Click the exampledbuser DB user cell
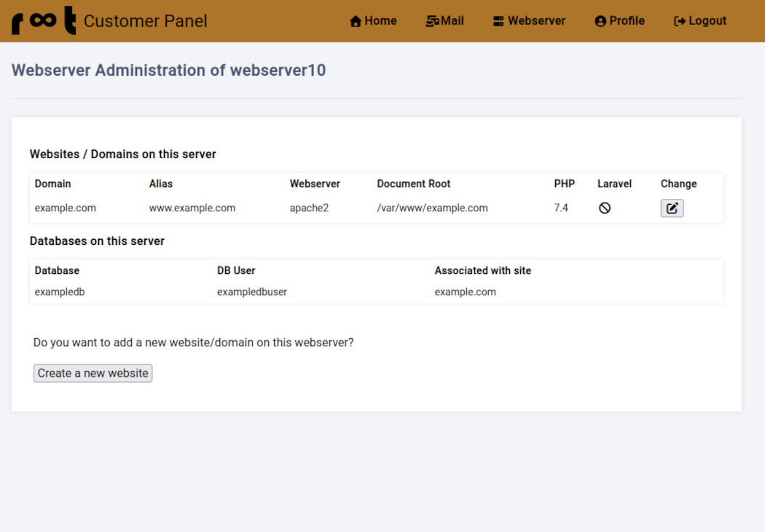Image resolution: width=765 pixels, height=532 pixels. tap(252, 292)
